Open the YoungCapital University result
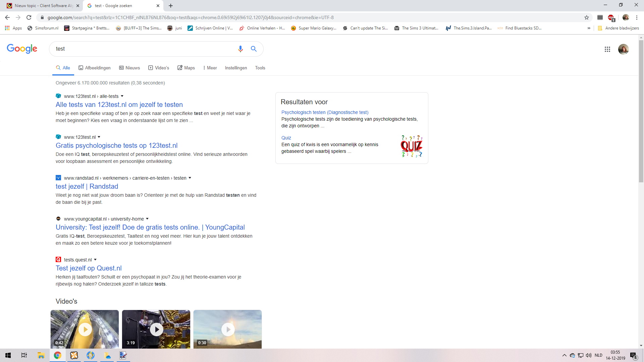Image resolution: width=644 pixels, height=362 pixels. pos(150,227)
